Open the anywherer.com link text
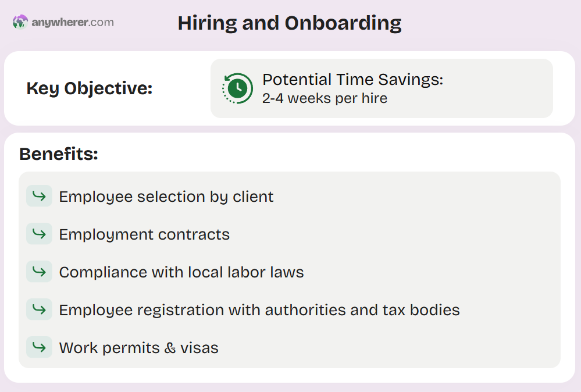The image size is (581, 392). [73, 22]
